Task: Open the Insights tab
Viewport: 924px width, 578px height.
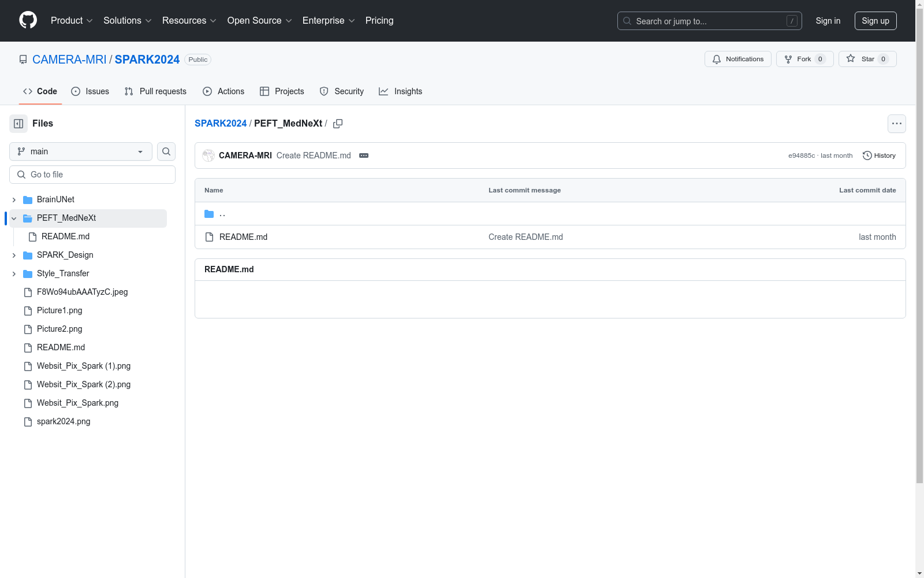Action: point(401,91)
